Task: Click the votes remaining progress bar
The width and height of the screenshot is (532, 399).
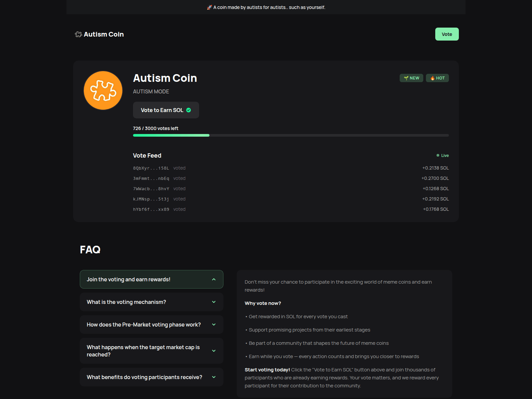Action: pos(291,135)
